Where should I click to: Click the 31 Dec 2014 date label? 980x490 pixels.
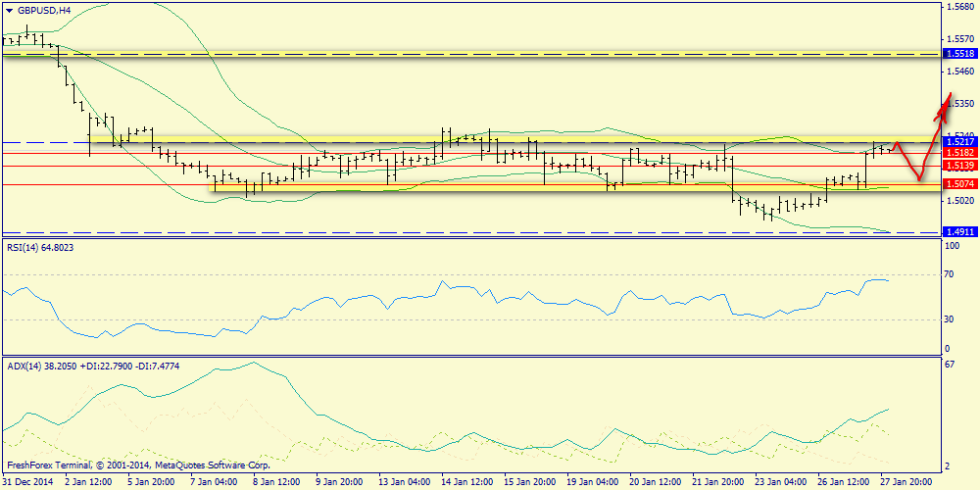coord(27,482)
